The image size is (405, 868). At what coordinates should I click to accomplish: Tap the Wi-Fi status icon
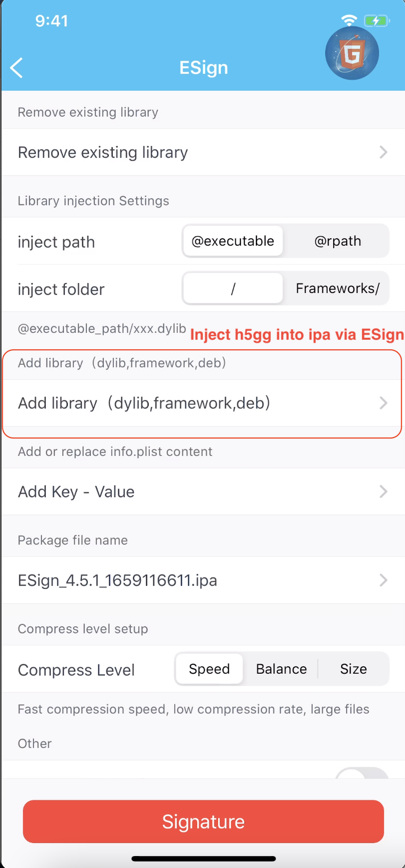click(349, 20)
